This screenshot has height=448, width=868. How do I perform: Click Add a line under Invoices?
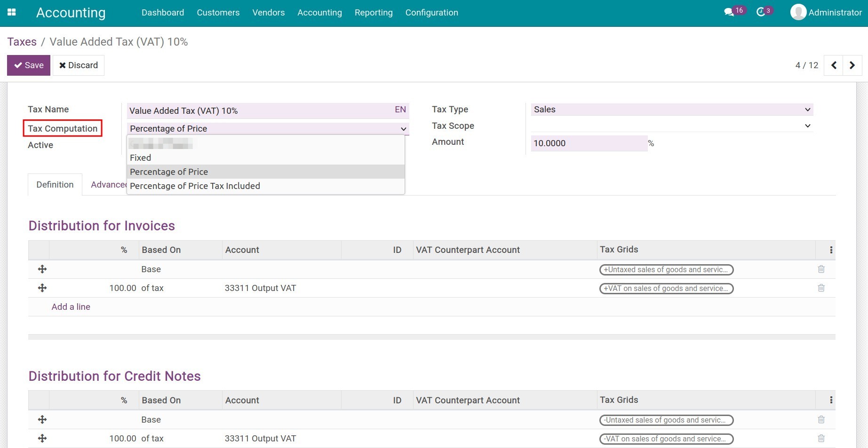pos(71,307)
